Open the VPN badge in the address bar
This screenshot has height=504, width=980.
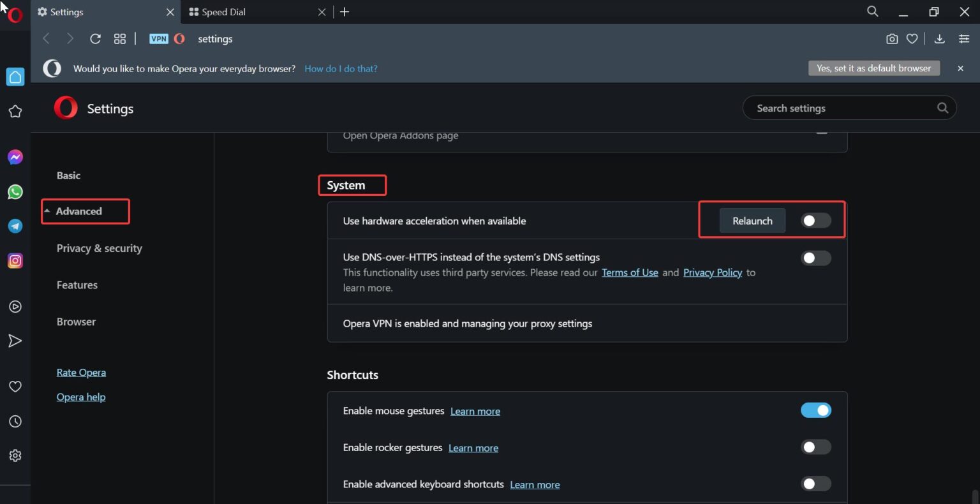coord(158,38)
